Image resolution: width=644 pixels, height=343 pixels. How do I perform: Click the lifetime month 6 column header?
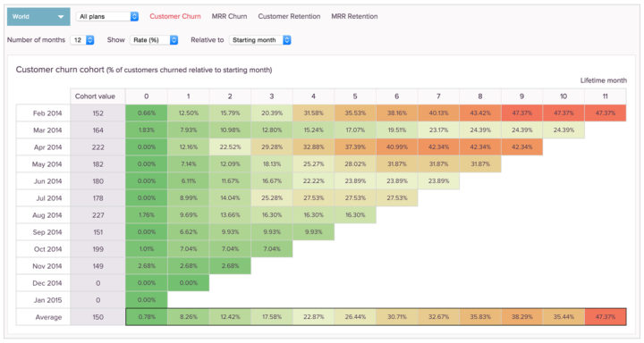397,96
